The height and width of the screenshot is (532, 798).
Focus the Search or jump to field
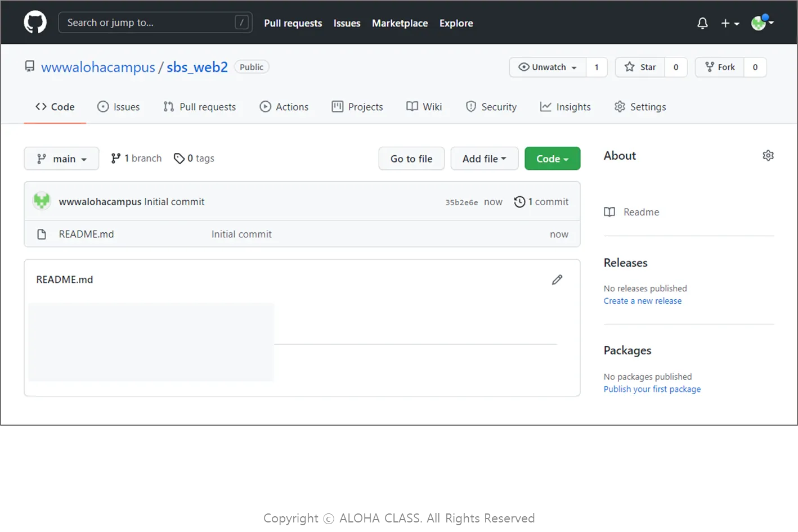155,22
